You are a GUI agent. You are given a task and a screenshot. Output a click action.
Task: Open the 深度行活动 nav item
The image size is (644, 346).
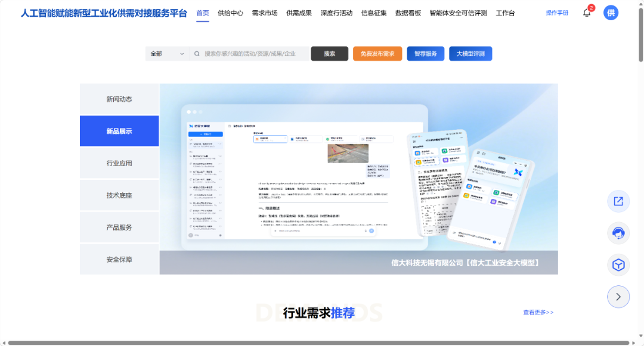coord(336,13)
